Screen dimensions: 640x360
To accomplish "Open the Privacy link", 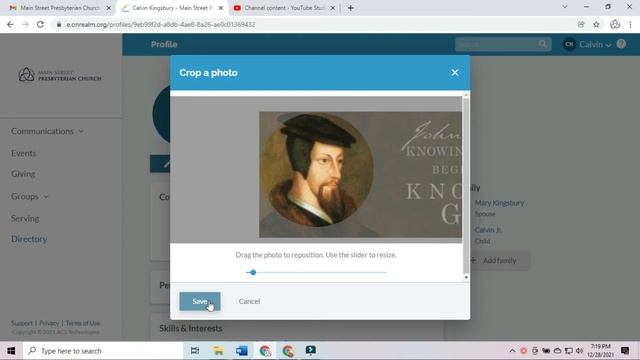I will point(49,323).
